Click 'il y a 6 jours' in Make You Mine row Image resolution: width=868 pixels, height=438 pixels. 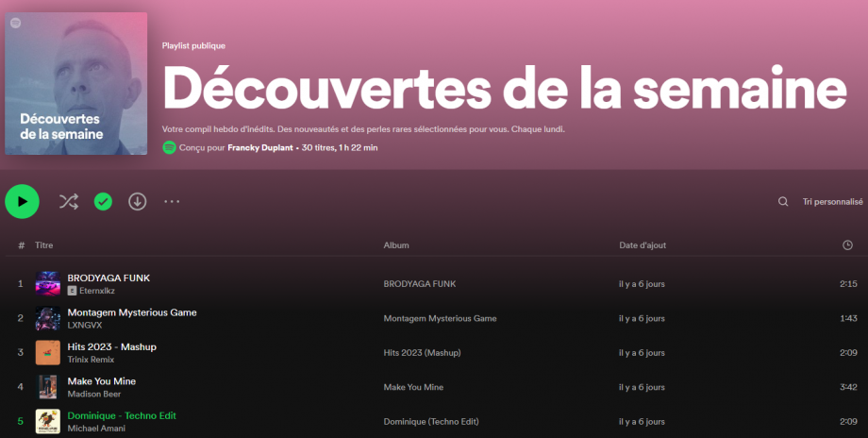[x=642, y=387]
